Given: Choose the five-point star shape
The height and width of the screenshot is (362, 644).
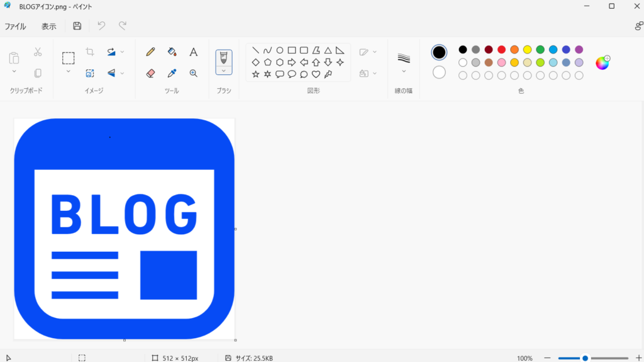Looking at the screenshot, I should [255, 74].
